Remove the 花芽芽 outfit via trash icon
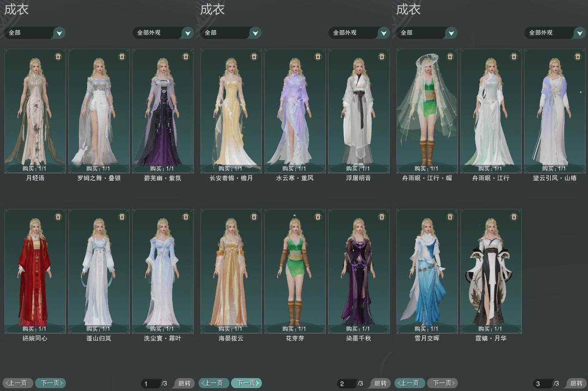Viewport: 588px width, 391px height. (318, 217)
